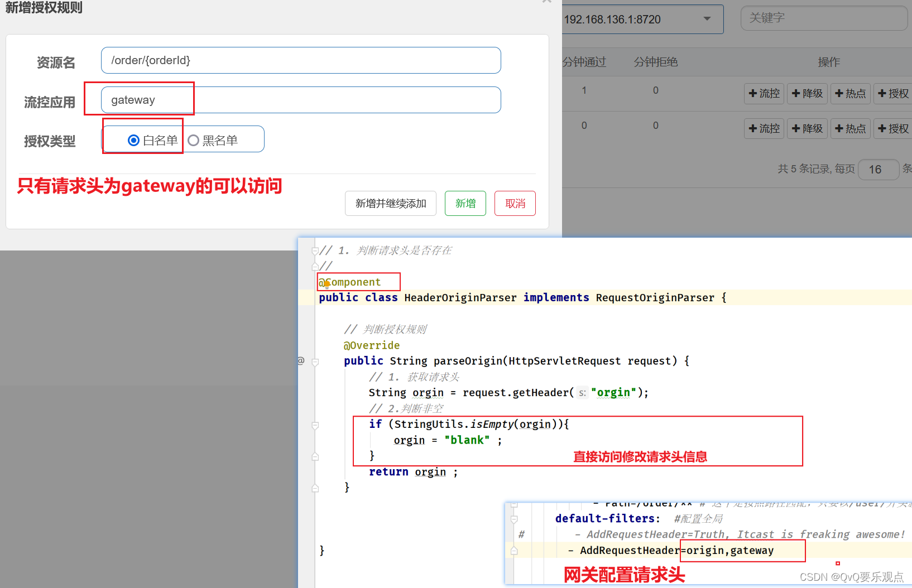Click 流控 button in the first row
The image size is (912, 588).
pos(764,94)
